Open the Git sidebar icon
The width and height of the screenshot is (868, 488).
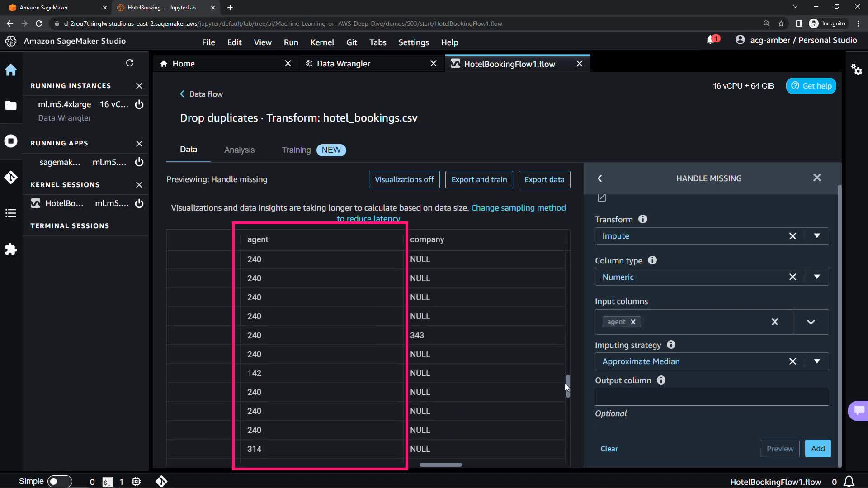11,177
